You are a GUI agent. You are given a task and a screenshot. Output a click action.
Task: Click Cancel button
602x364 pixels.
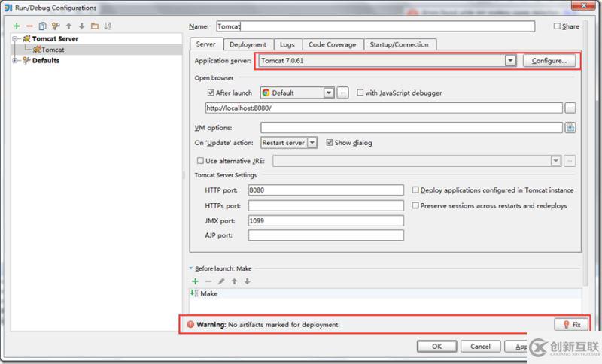pyautogui.click(x=480, y=347)
